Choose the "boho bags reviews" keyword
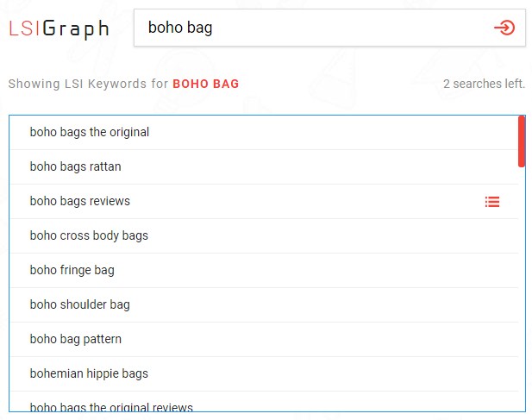The width and height of the screenshot is (532, 420). [x=79, y=201]
